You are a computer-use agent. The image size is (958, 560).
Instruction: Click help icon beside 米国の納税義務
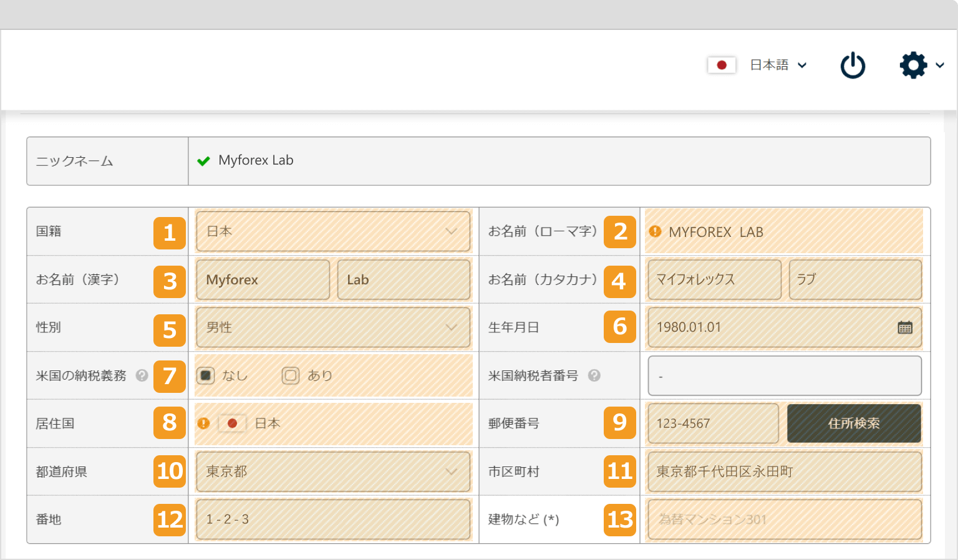142,375
